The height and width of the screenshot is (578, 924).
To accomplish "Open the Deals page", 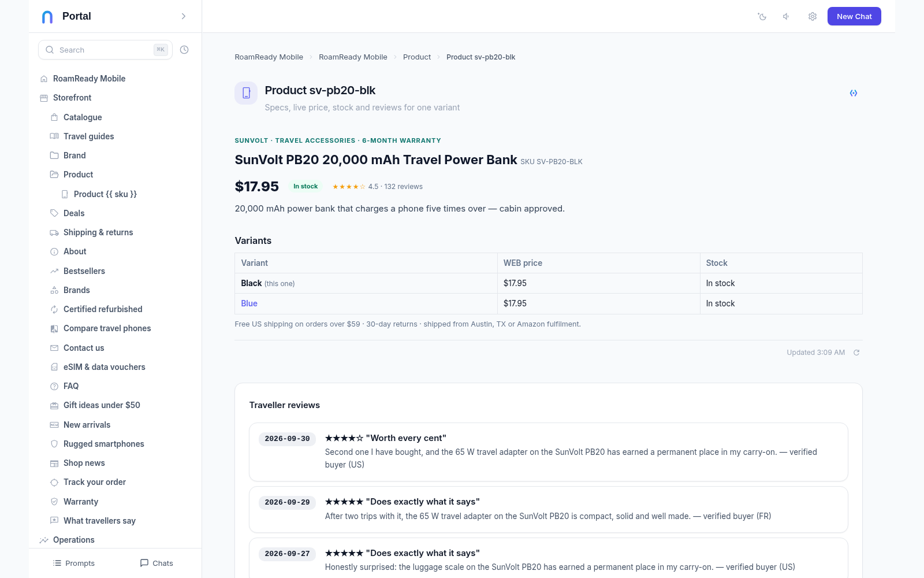I will click(74, 213).
